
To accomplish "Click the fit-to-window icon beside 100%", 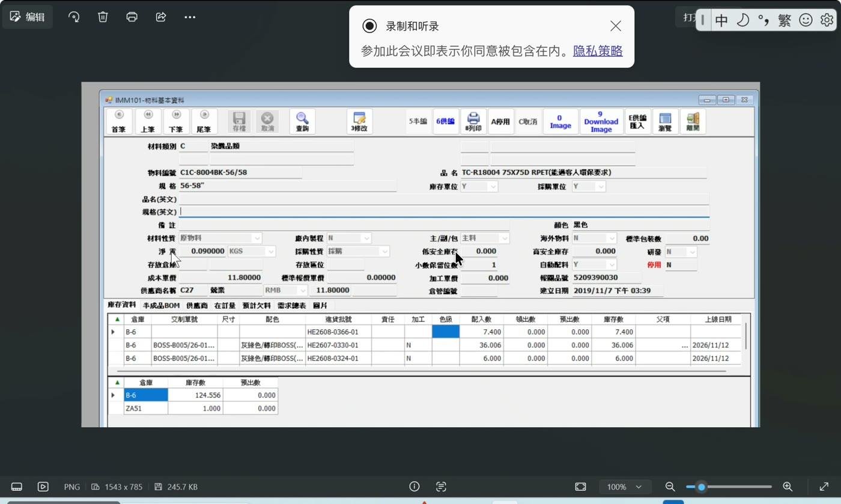I will 580,487.
